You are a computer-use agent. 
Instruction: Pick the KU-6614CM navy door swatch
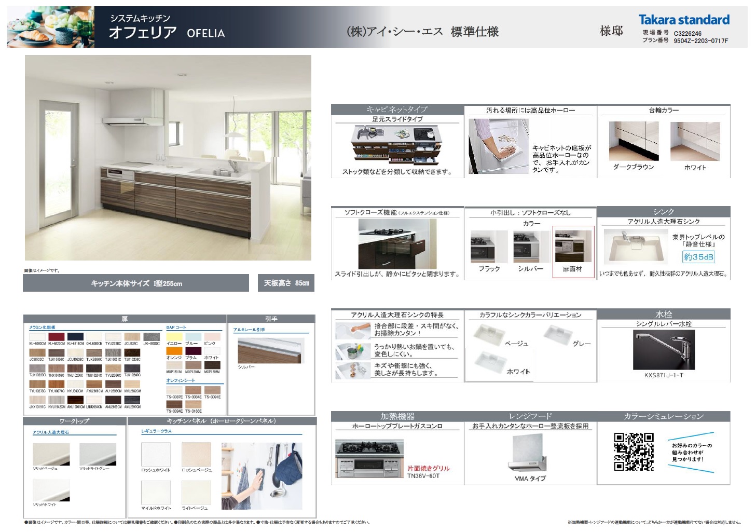75,336
